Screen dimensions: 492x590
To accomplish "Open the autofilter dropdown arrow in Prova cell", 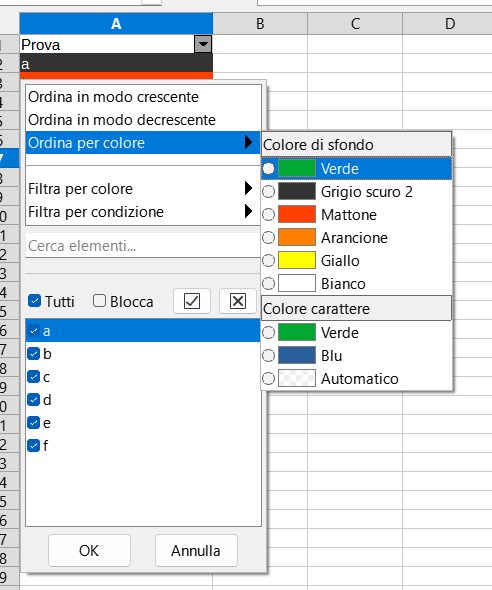I will click(x=203, y=44).
